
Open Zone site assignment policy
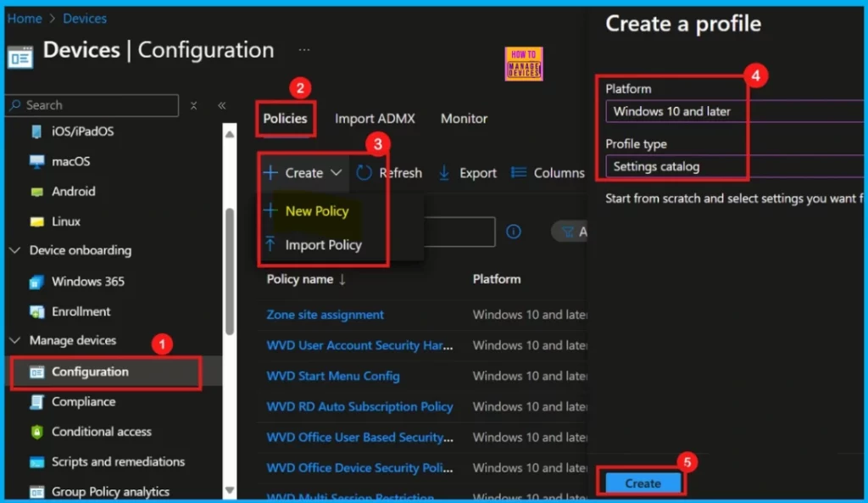click(x=325, y=315)
